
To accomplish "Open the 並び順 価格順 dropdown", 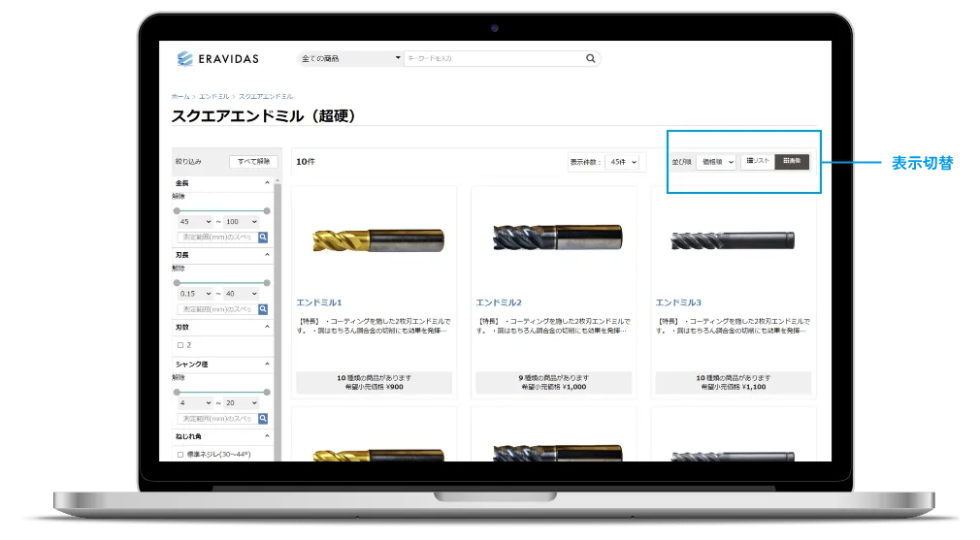I will point(716,162).
